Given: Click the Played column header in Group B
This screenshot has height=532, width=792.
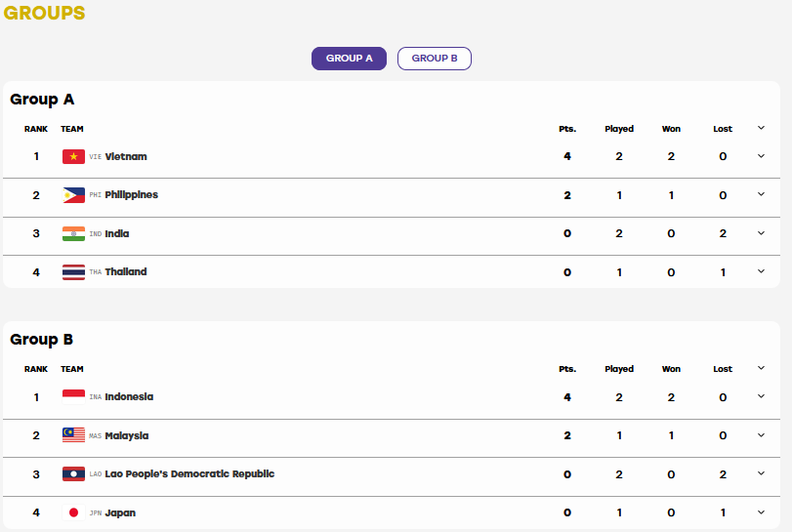Looking at the screenshot, I should click(619, 369).
